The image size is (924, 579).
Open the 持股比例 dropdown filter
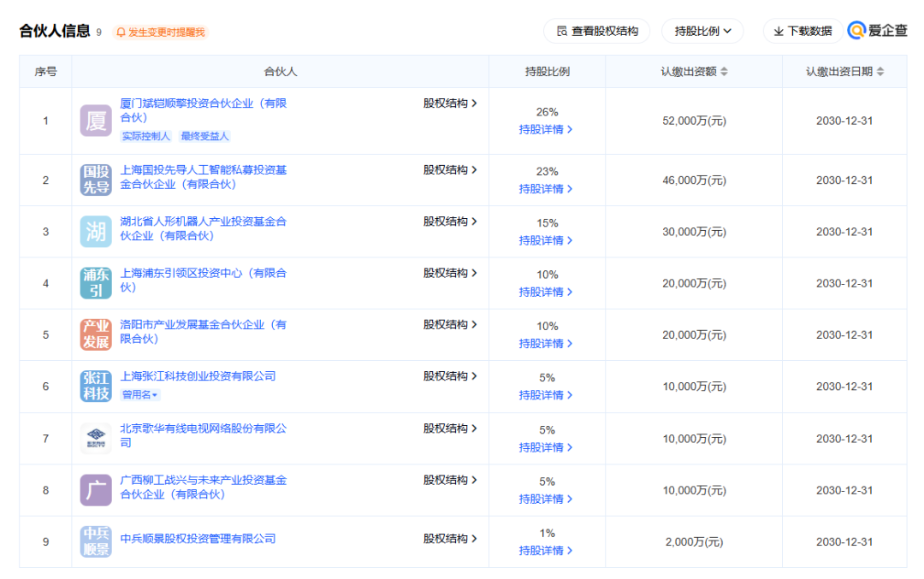coord(702,31)
